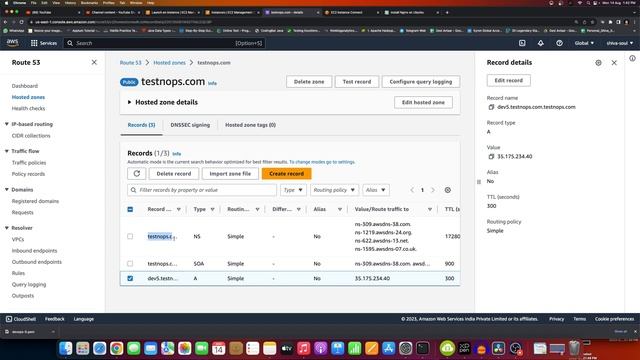640x360 pixels.
Task: Open Health checks in sidebar
Action: point(28,108)
